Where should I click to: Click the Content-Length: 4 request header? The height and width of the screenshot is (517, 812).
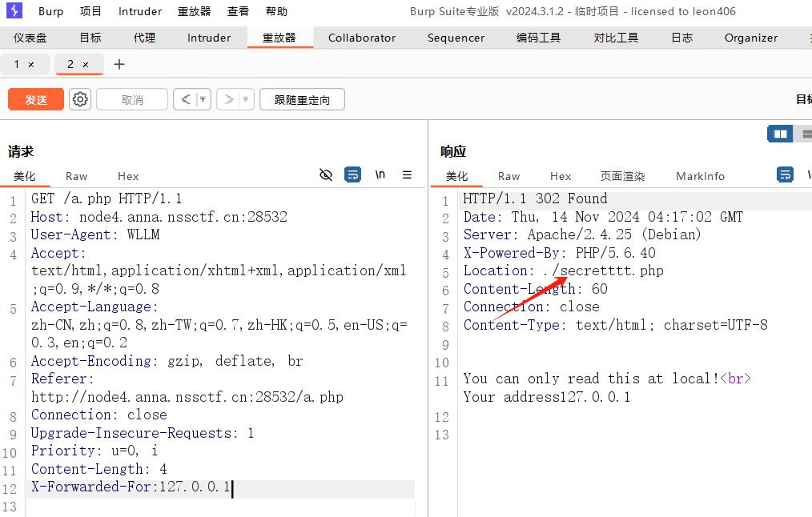point(99,469)
